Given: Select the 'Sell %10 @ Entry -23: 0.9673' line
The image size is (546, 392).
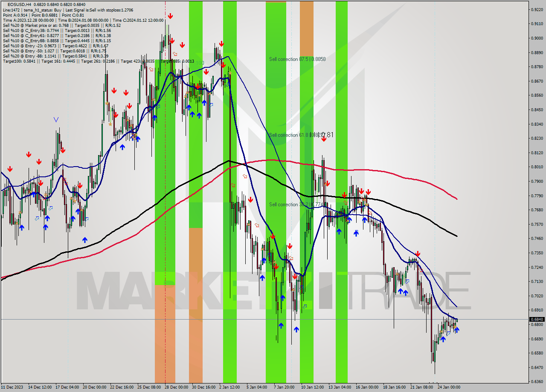Looking at the screenshot, I should pyautogui.click(x=55, y=46).
